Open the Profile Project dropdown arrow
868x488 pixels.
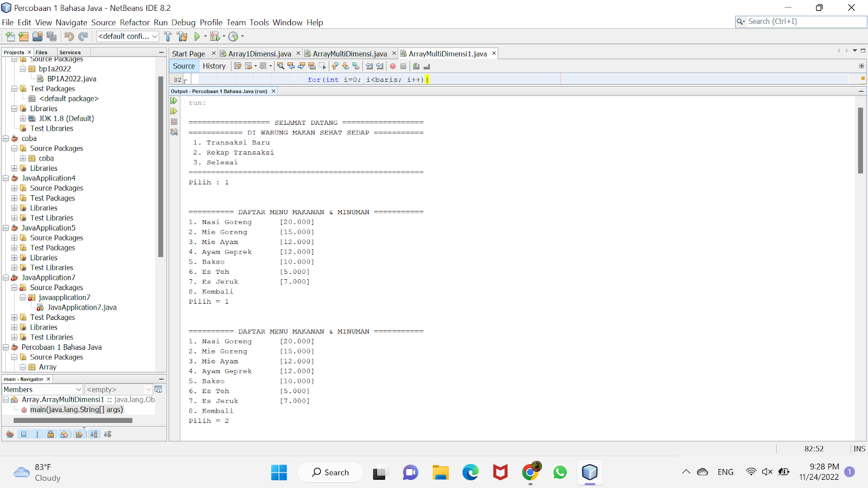pos(242,36)
